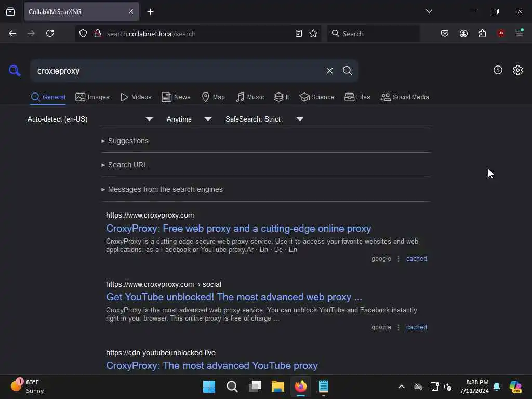Open the clock showing 8:28 PM

[474, 387]
